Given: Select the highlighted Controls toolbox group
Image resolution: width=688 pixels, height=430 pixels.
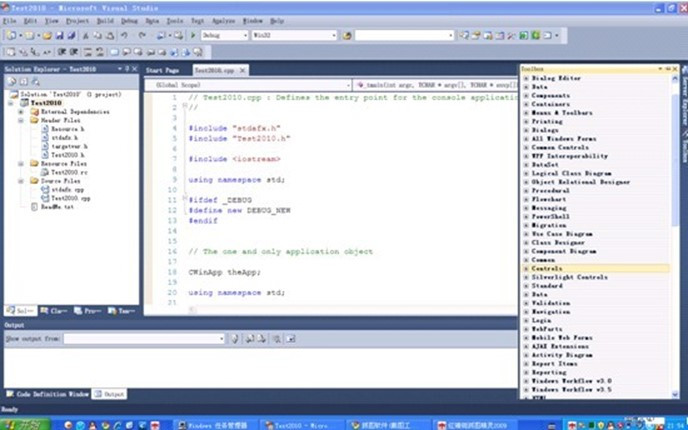Looking at the screenshot, I should pos(596,269).
